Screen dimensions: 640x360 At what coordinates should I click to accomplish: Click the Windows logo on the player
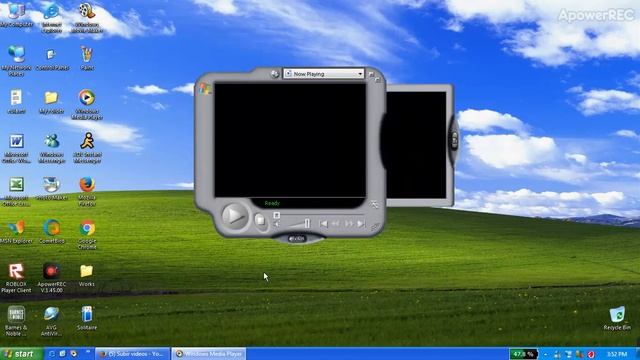205,89
